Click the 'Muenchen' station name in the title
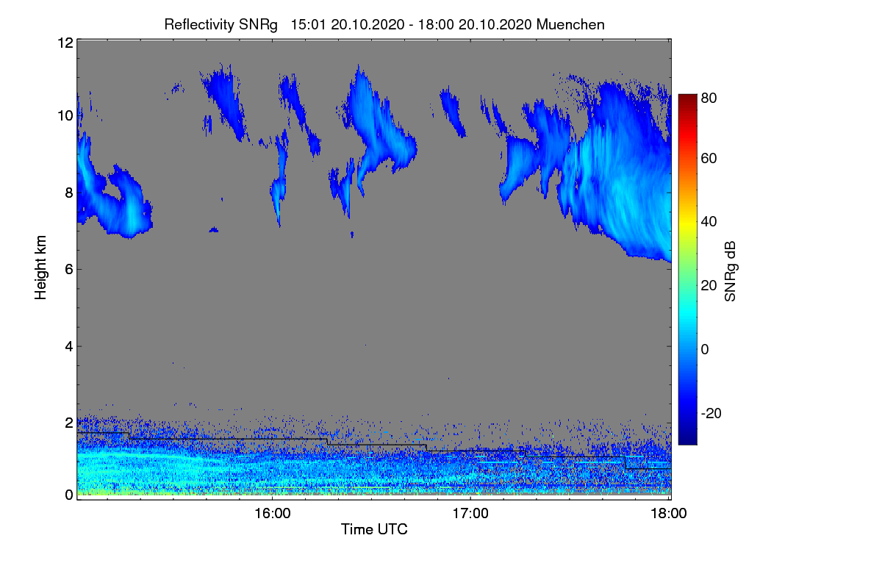This screenshot has height=588, width=882. coord(571,24)
